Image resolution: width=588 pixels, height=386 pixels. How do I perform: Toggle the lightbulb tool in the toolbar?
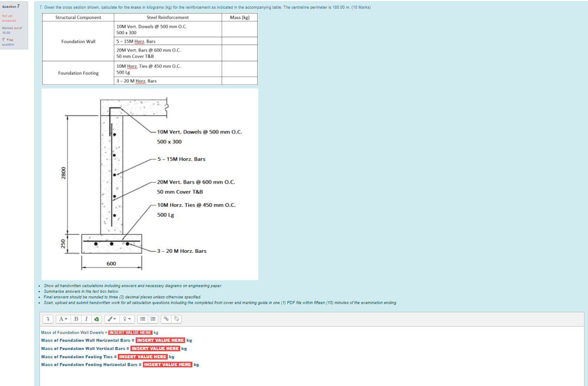125,319
